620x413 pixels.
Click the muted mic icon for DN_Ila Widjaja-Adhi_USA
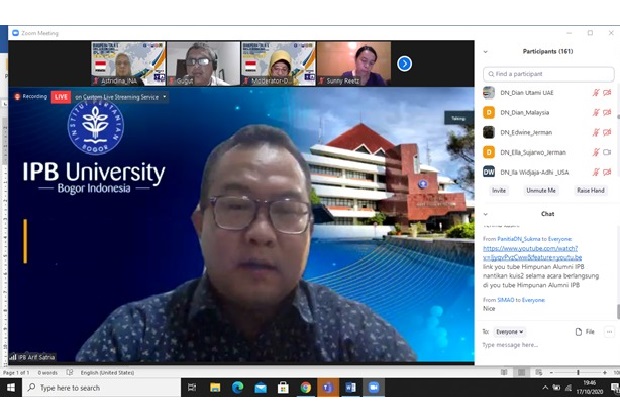595,172
